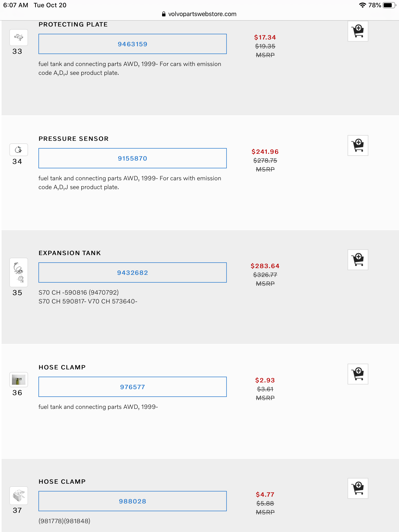This screenshot has width=399, height=532.
Task: Open part number 9463159 link
Action: point(132,44)
